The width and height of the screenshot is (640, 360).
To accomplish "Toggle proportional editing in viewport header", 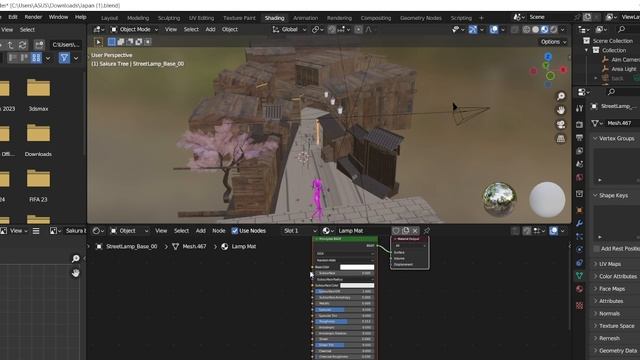I will point(358,29).
